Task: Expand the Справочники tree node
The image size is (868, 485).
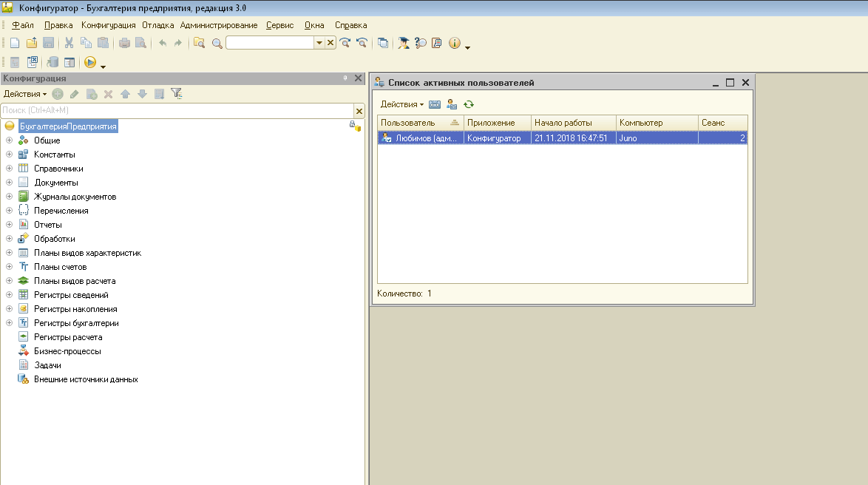Action: tap(9, 169)
